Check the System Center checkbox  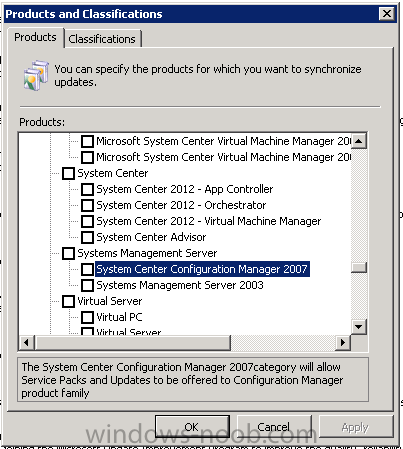click(x=68, y=173)
